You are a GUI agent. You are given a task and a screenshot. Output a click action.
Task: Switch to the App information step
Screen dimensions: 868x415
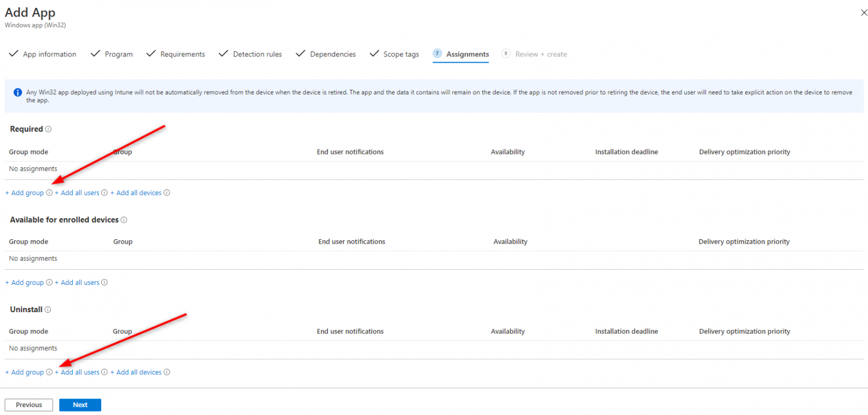pos(49,54)
